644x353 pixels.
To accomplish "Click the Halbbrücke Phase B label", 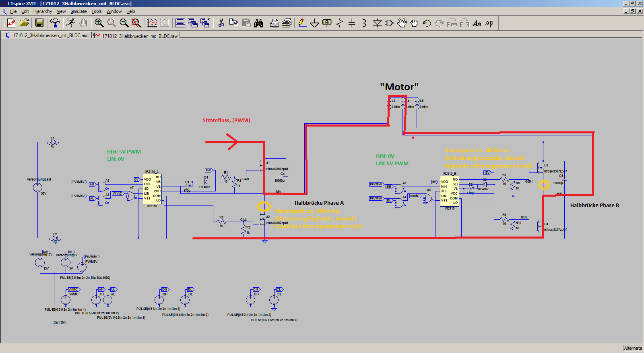I will 594,205.
